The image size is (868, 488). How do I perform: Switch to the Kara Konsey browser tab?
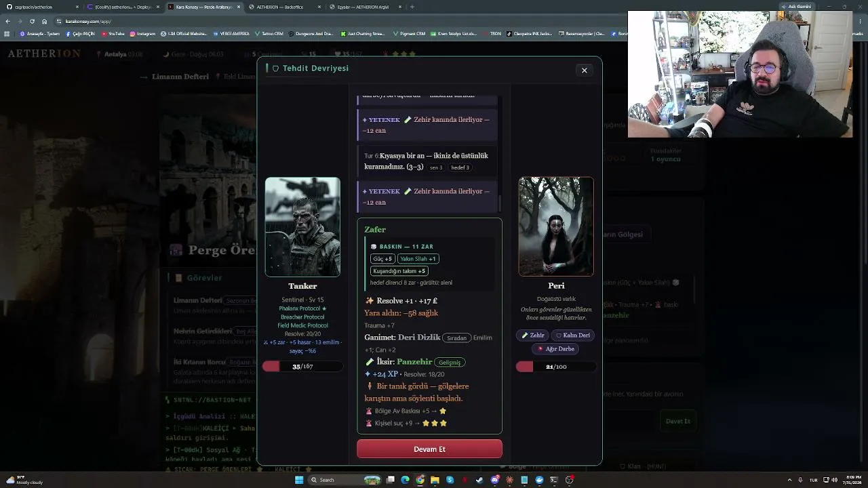pyautogui.click(x=203, y=7)
